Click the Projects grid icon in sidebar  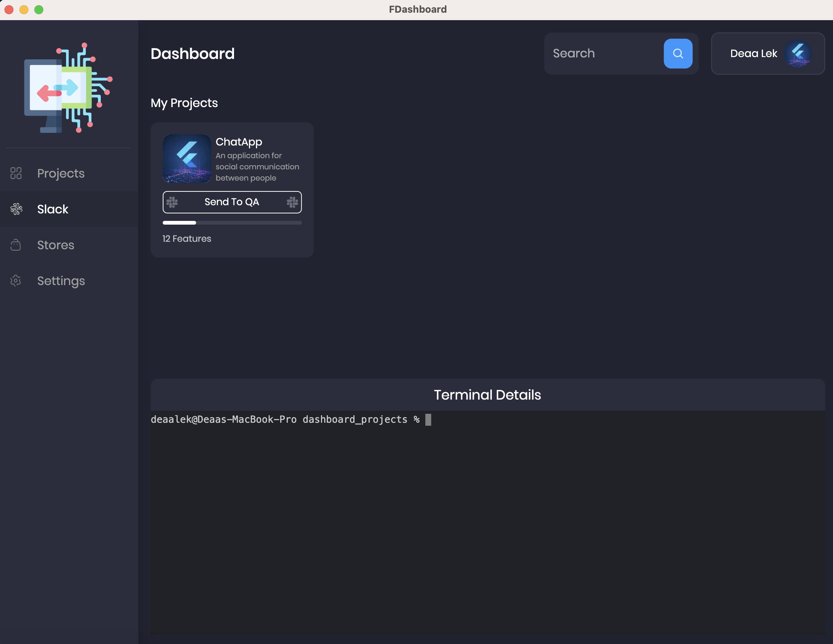(x=16, y=173)
